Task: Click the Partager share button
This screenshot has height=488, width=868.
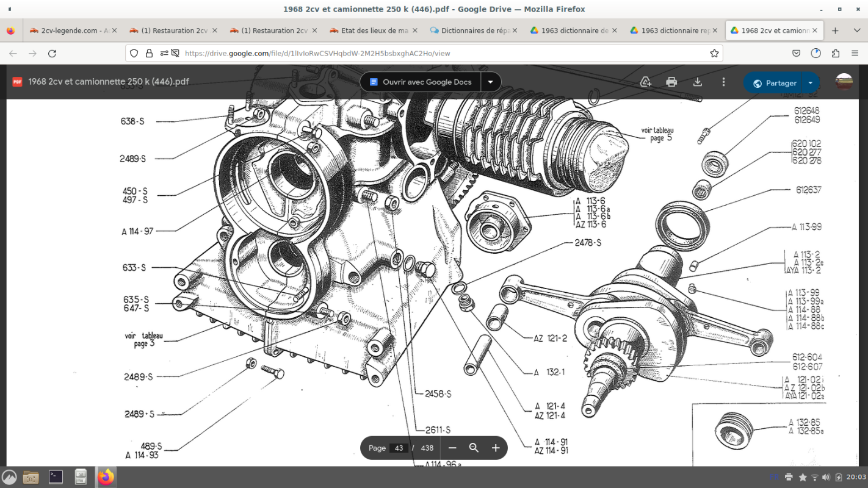Action: click(775, 83)
